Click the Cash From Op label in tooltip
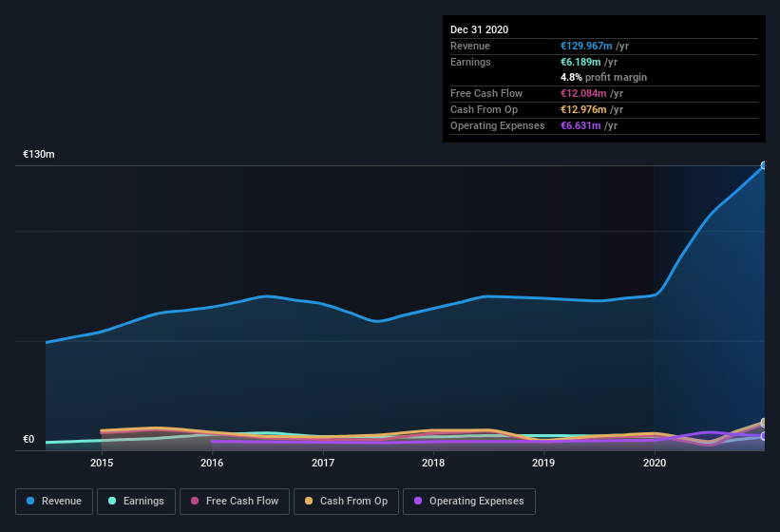Viewport: 780px width, 532px height. pyautogui.click(x=484, y=109)
